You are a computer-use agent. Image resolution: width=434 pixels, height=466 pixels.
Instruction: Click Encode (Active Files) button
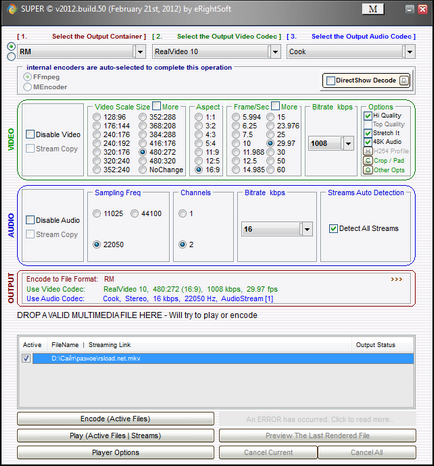[115, 419]
